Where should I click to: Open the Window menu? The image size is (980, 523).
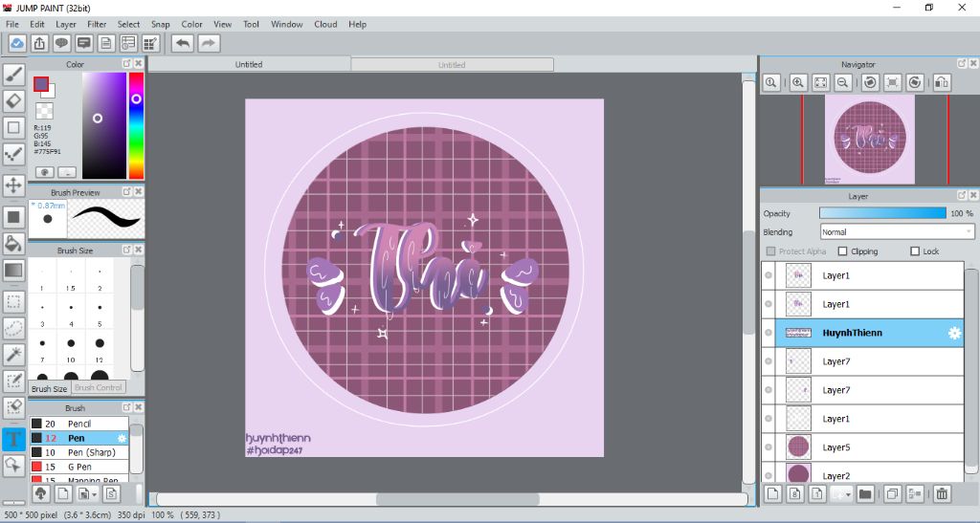287,24
